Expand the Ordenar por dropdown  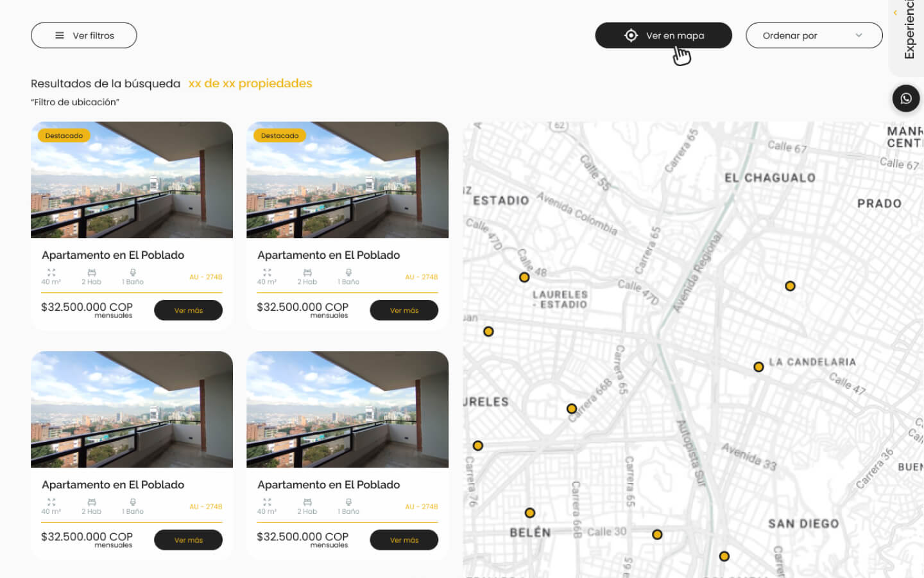tap(814, 35)
